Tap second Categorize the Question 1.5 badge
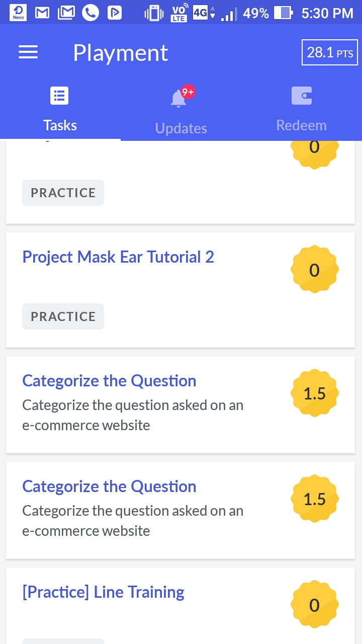This screenshot has width=362, height=644. click(314, 500)
